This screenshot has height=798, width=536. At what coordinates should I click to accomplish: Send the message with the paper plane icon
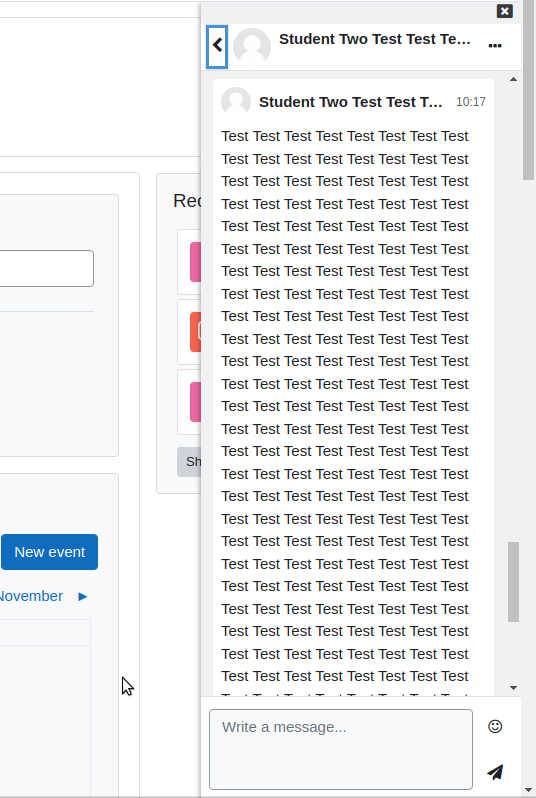(x=495, y=772)
